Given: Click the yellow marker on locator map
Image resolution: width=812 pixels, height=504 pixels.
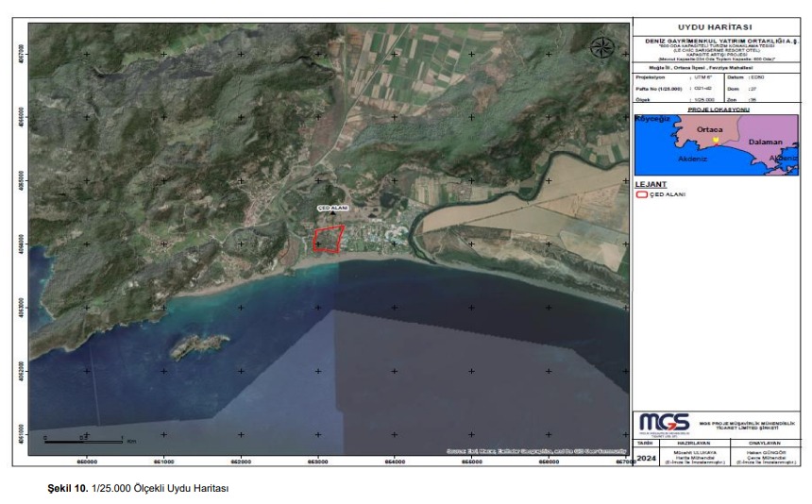Looking at the screenshot, I should 716,140.
